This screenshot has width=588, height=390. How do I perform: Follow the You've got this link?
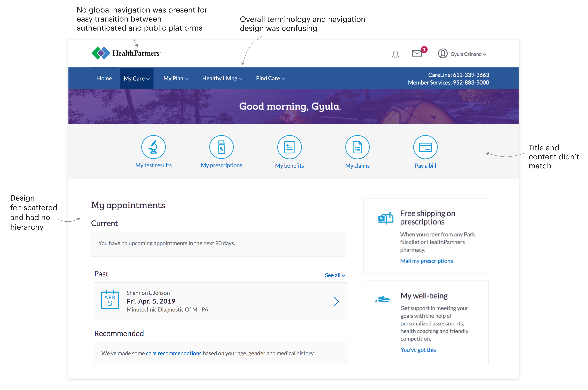(418, 350)
